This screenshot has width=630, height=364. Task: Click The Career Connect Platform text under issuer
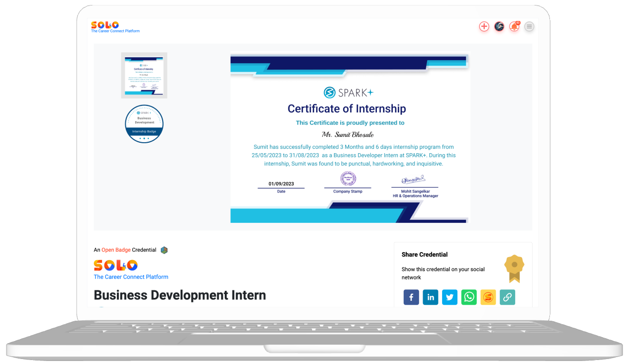click(131, 277)
